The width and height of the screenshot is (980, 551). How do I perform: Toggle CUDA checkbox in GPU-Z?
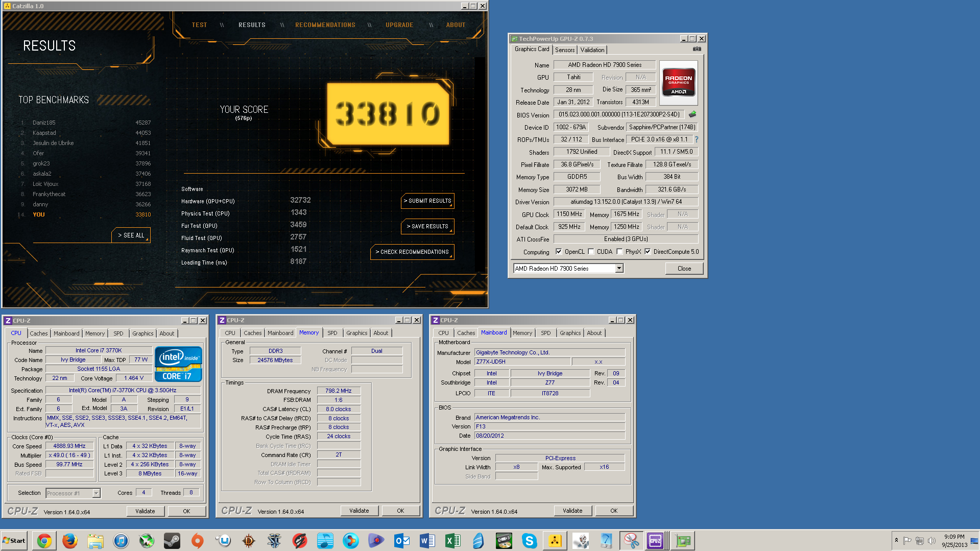[591, 252]
